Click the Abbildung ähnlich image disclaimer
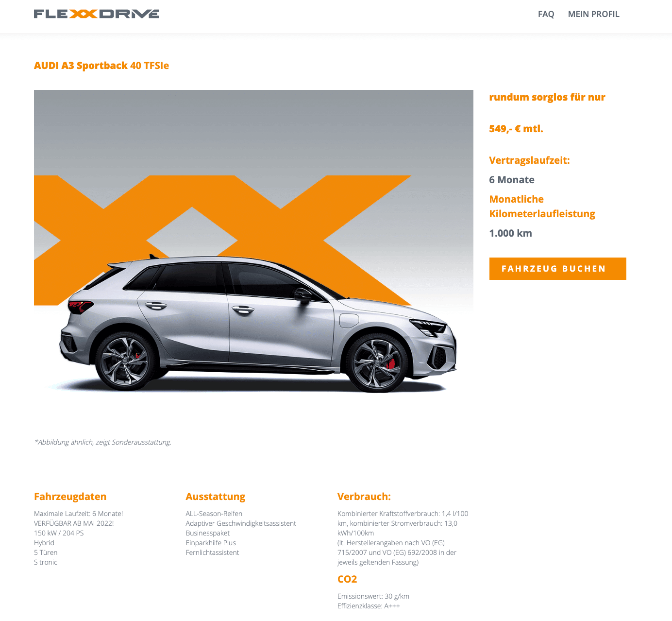Image resolution: width=672 pixels, height=621 pixels. point(102,442)
